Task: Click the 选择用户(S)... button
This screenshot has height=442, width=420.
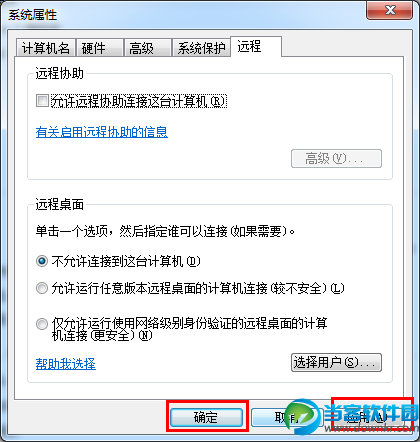Action: tap(336, 362)
